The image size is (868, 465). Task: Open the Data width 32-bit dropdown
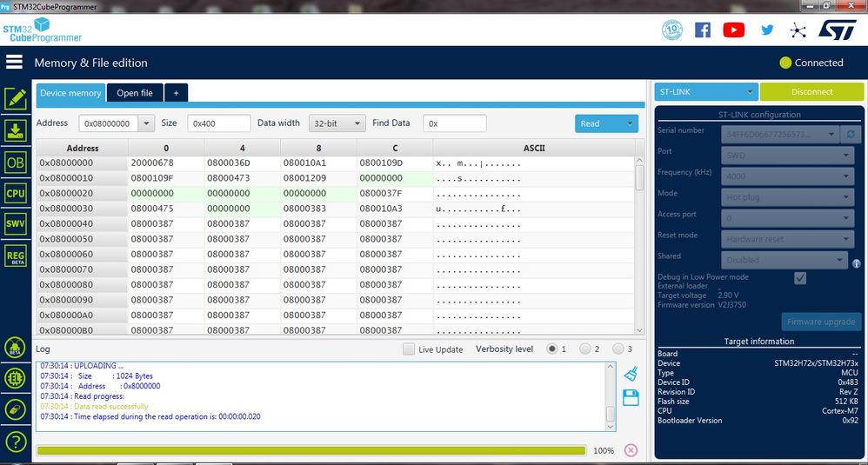pyautogui.click(x=337, y=123)
